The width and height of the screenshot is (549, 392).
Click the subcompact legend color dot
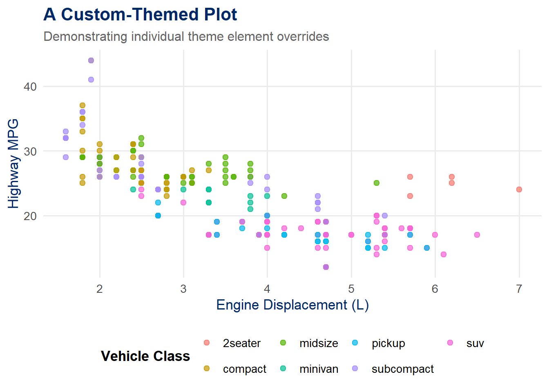click(x=355, y=368)
